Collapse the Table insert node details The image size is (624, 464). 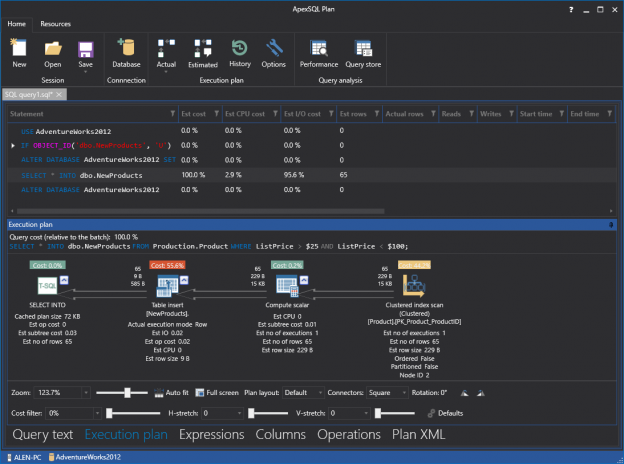coord(184,280)
